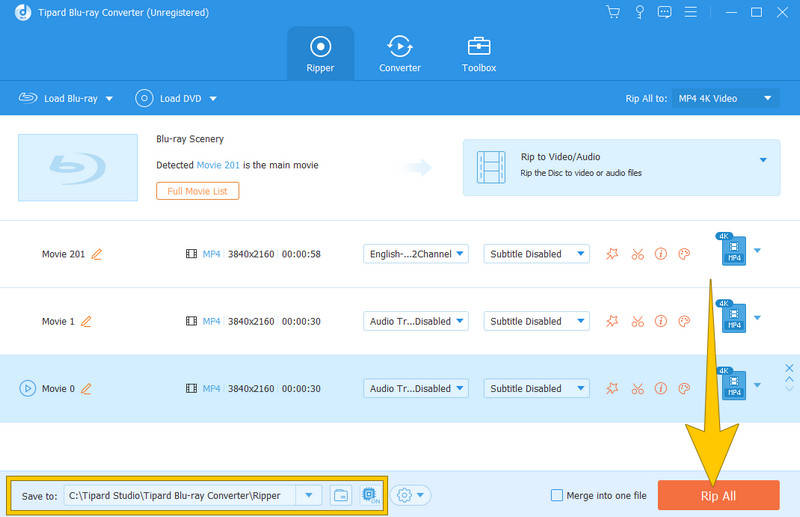Switch to the Converter tab
Screen dimensions: 800x517
click(x=399, y=54)
